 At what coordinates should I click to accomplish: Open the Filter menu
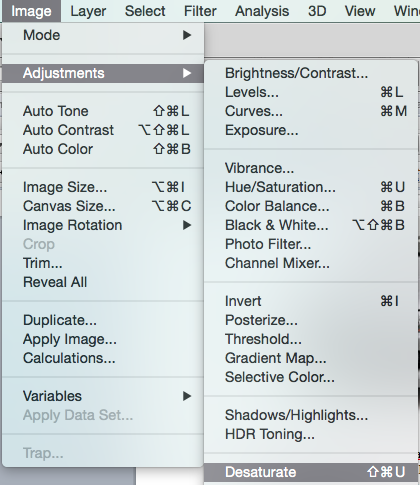200,11
